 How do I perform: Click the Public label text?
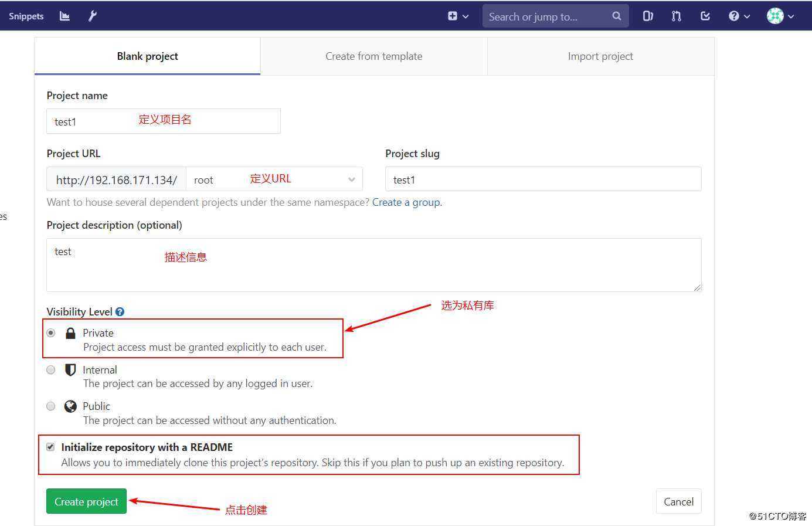pos(96,406)
